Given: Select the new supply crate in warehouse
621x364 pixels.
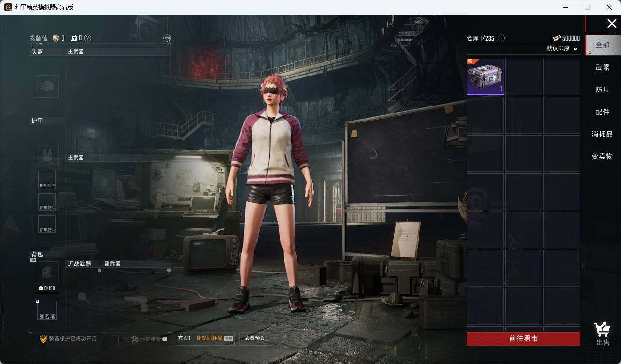Looking at the screenshot, I should pos(485,77).
